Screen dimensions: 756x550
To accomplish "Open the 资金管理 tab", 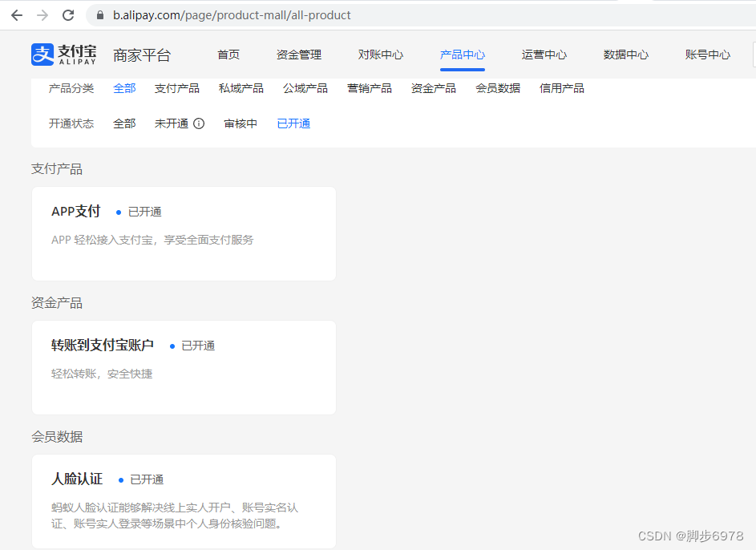I will pos(299,55).
